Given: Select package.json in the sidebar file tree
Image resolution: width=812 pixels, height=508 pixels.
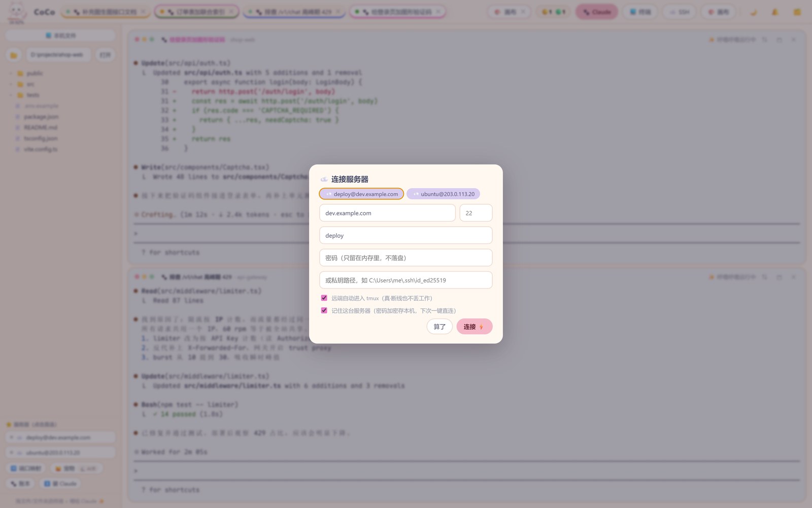Looking at the screenshot, I should [41, 117].
